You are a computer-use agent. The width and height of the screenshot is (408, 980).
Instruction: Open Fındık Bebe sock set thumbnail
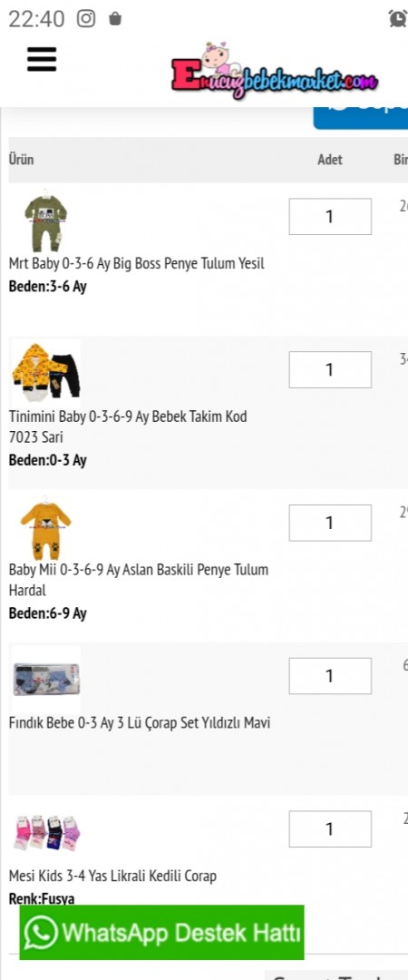[45, 680]
